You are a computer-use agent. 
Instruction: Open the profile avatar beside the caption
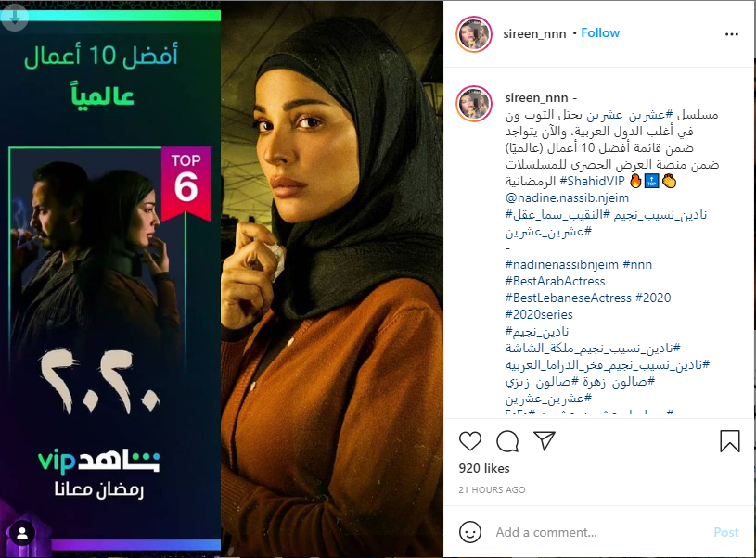(474, 104)
